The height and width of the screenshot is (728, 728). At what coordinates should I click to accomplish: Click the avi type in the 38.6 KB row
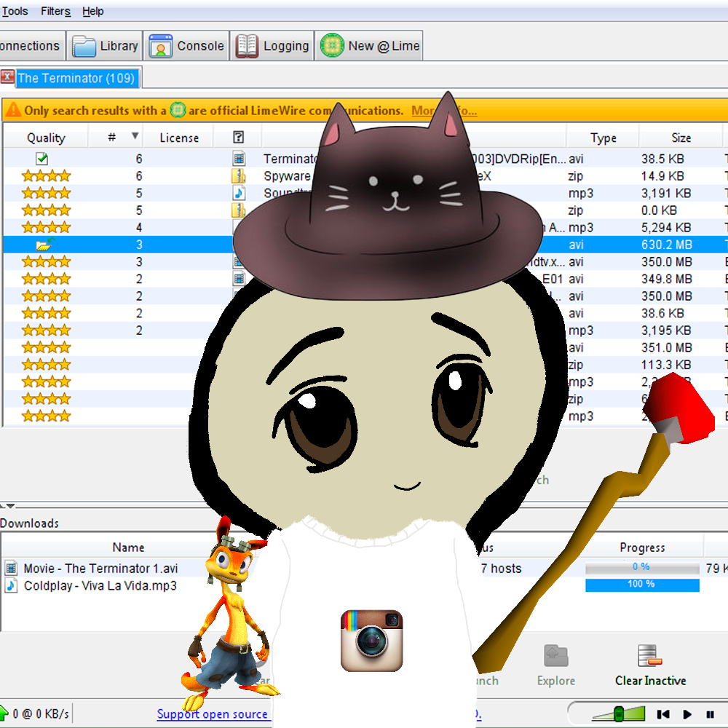[576, 313]
